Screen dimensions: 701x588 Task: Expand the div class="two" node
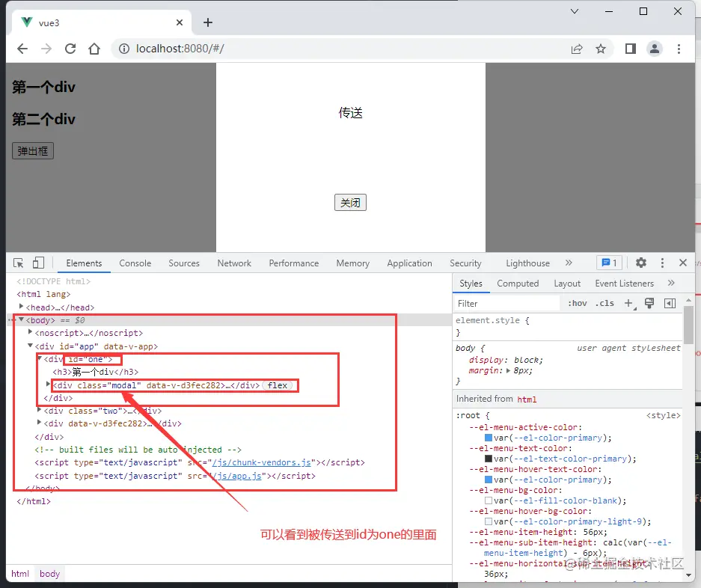(40, 410)
